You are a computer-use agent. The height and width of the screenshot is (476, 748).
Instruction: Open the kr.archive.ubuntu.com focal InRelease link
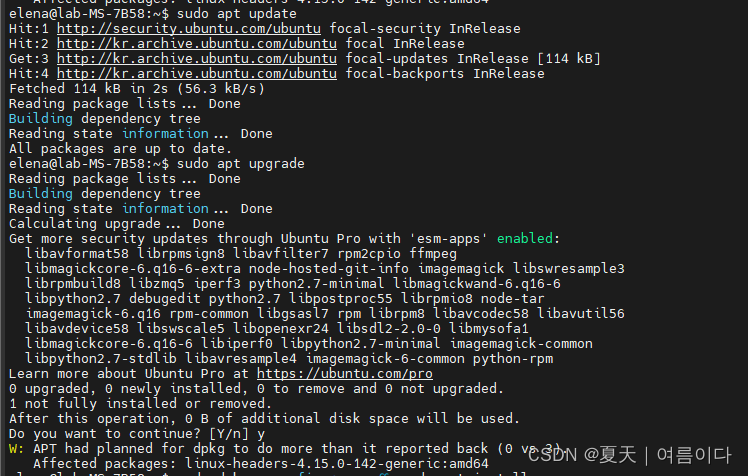pyautogui.click(x=197, y=44)
